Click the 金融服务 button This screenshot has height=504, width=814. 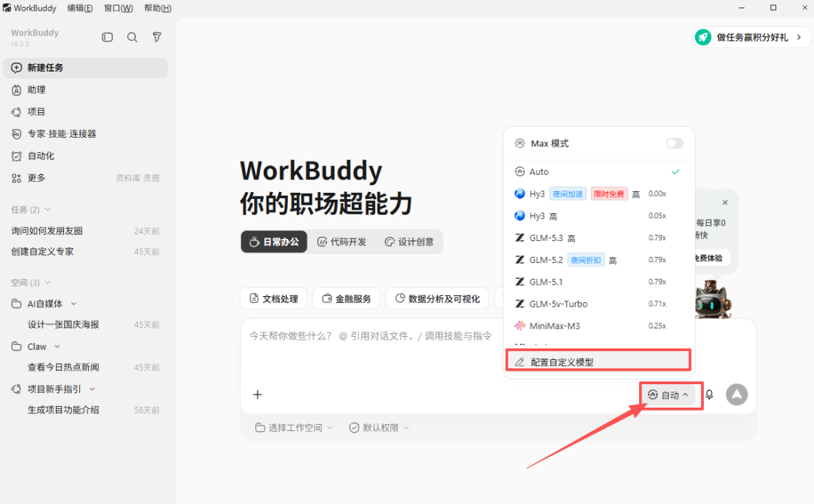346,298
